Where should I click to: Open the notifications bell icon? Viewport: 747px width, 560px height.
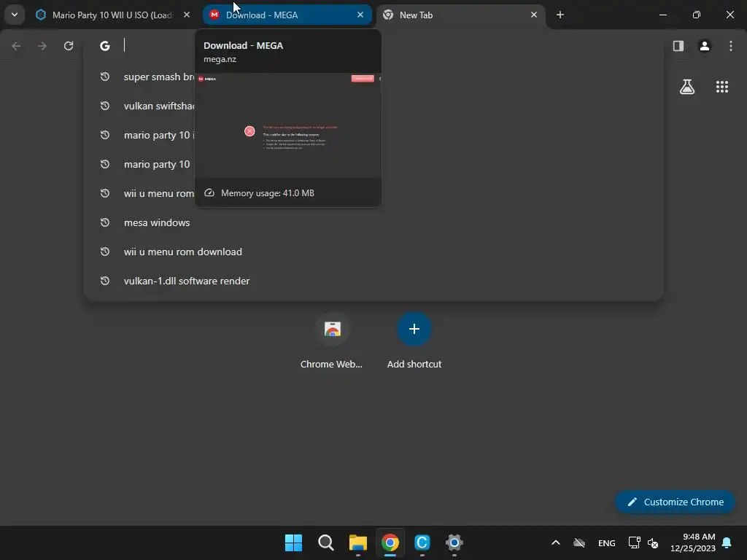[x=727, y=542]
